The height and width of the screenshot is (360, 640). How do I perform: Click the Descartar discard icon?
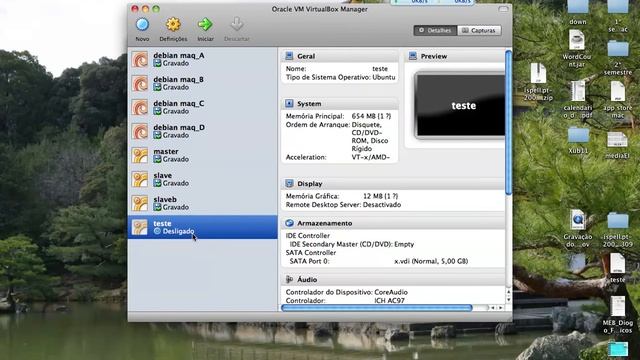click(237, 24)
